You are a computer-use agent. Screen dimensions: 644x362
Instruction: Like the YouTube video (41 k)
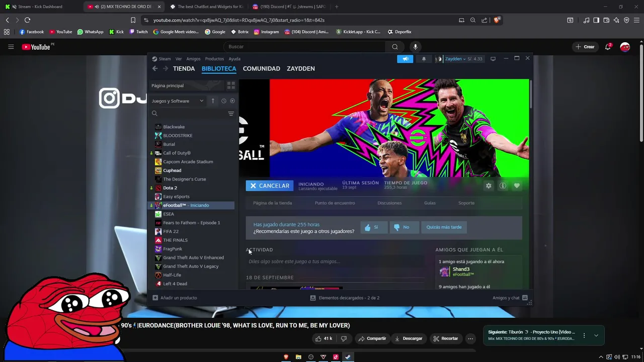[324, 338]
